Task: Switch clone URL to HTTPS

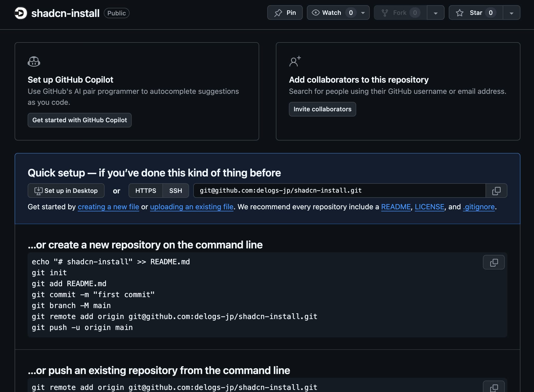Action: 145,191
